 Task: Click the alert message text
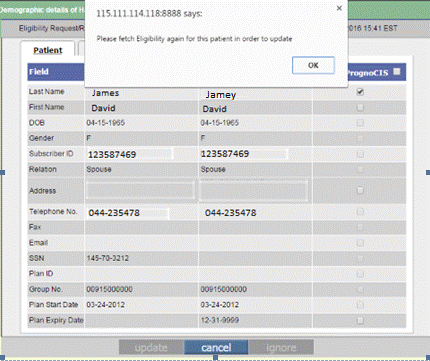coord(194,39)
